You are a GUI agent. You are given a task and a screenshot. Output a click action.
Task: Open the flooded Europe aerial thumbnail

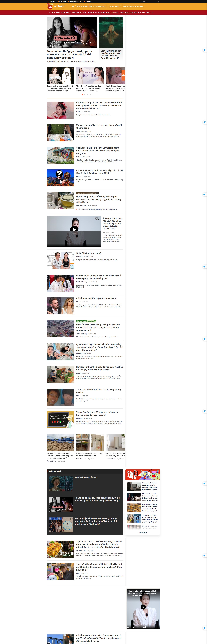(x=60, y=329)
